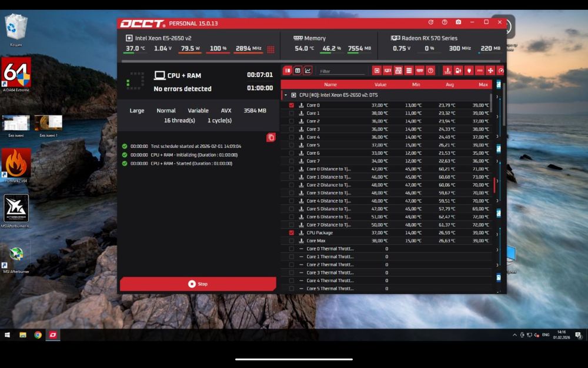The image size is (588, 368).
Task: Toggle GPU sensor filter icon
Action: click(387, 71)
